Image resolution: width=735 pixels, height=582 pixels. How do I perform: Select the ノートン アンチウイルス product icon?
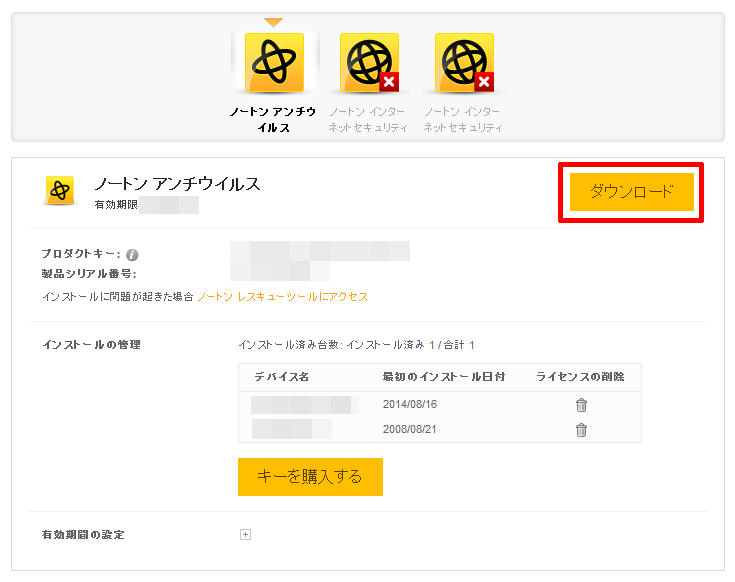point(274,63)
